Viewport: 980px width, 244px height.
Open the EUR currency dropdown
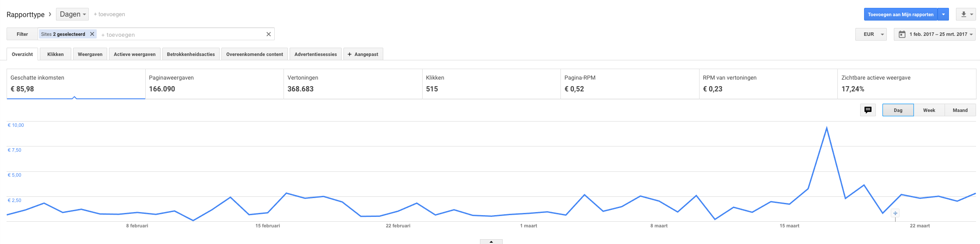pyautogui.click(x=871, y=34)
